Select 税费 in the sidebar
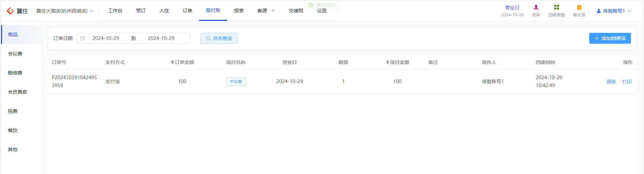 tap(22, 111)
